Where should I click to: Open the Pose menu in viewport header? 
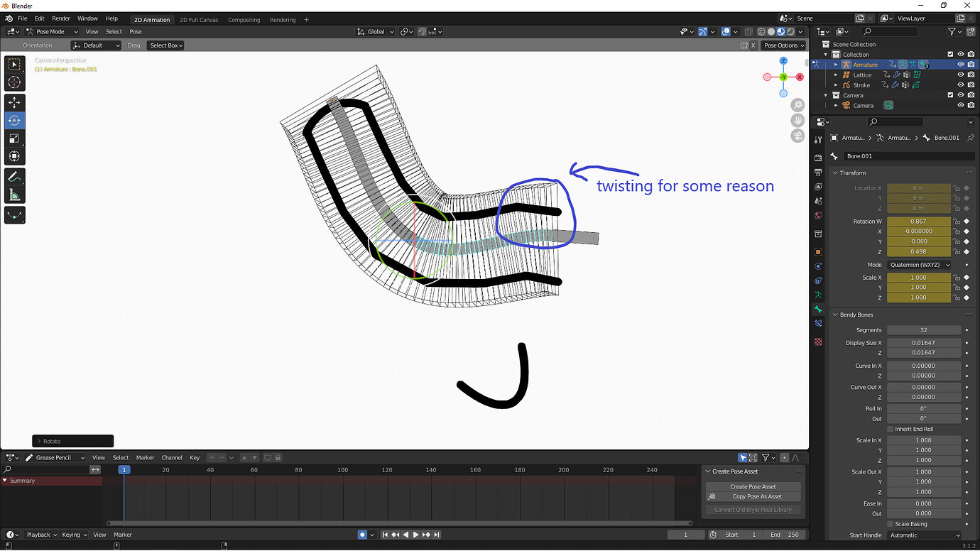(x=135, y=31)
